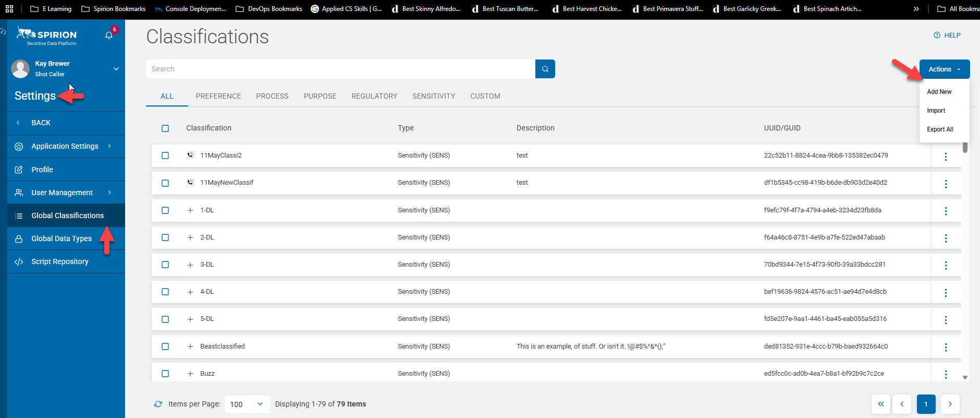Tick the checkbox for Buzz row
The height and width of the screenshot is (418, 980).
coord(165,374)
